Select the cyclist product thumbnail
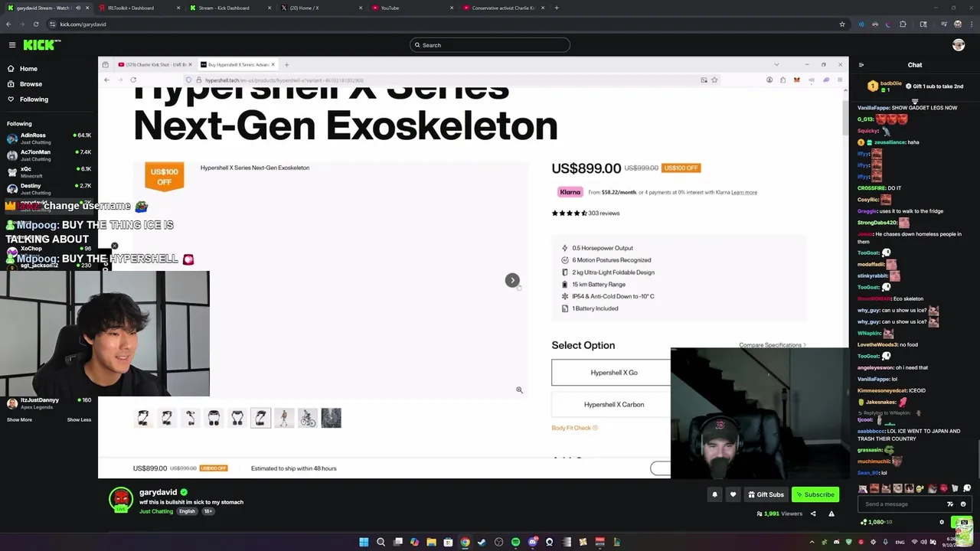The width and height of the screenshot is (980, 551). 308,418
